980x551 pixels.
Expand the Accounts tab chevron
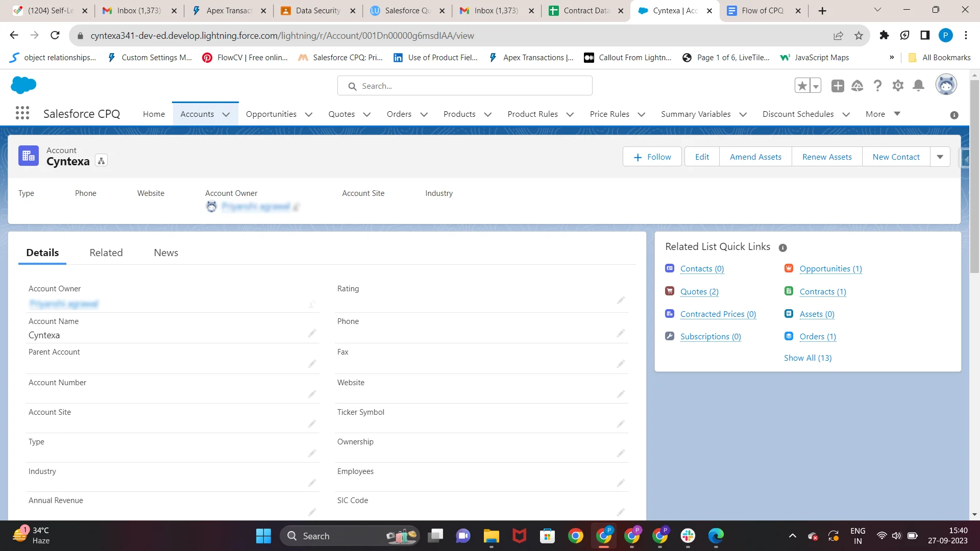[226, 114]
